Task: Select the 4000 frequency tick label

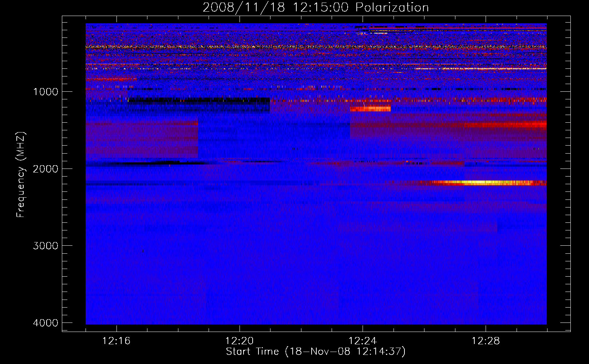Action: tap(46, 323)
